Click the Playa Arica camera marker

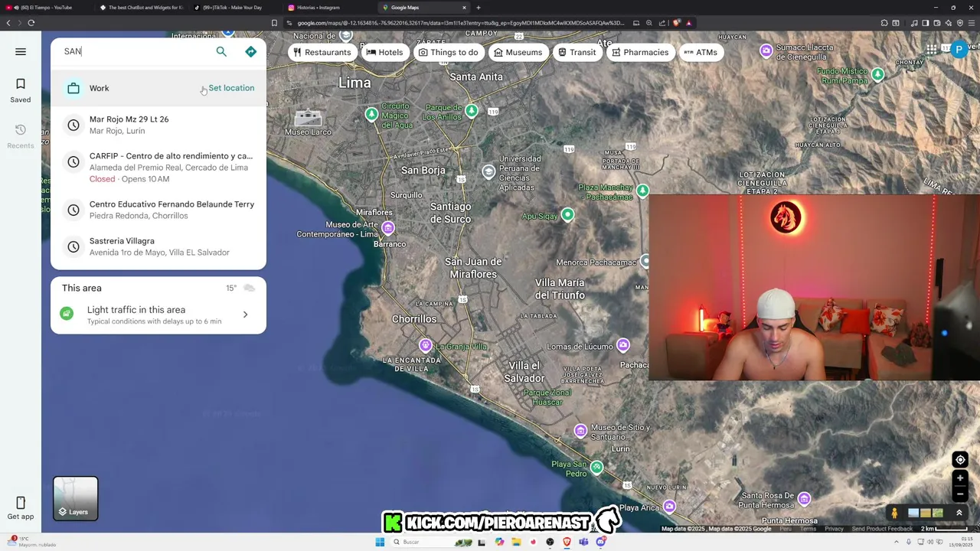click(670, 507)
